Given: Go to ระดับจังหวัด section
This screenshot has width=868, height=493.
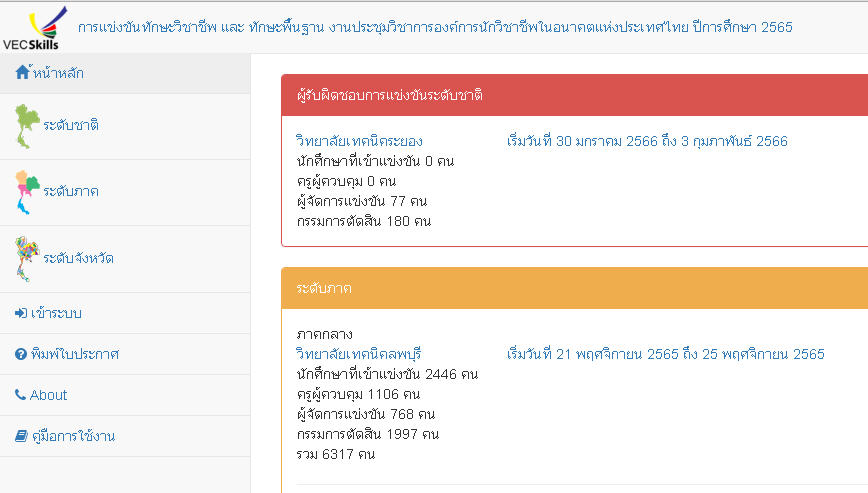Looking at the screenshot, I should 78,258.
